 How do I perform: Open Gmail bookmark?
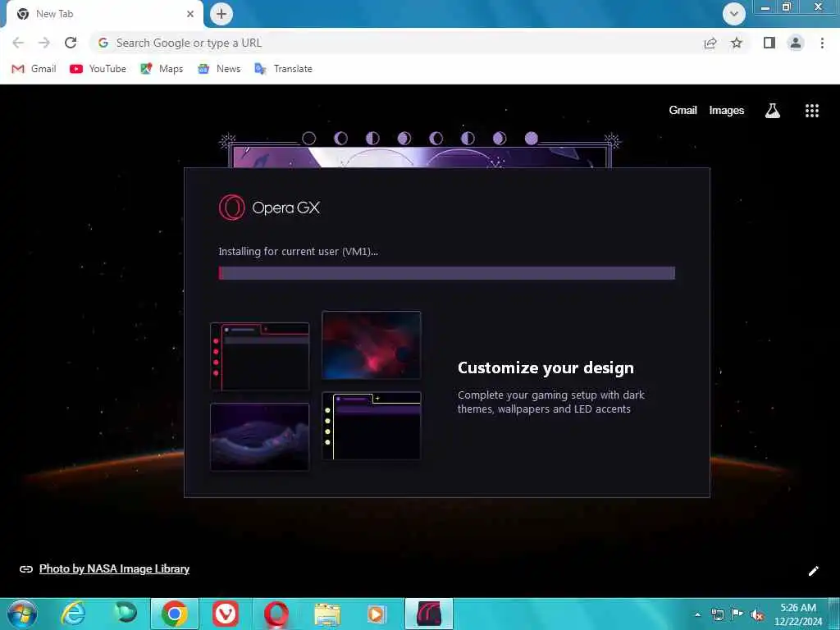tap(34, 69)
